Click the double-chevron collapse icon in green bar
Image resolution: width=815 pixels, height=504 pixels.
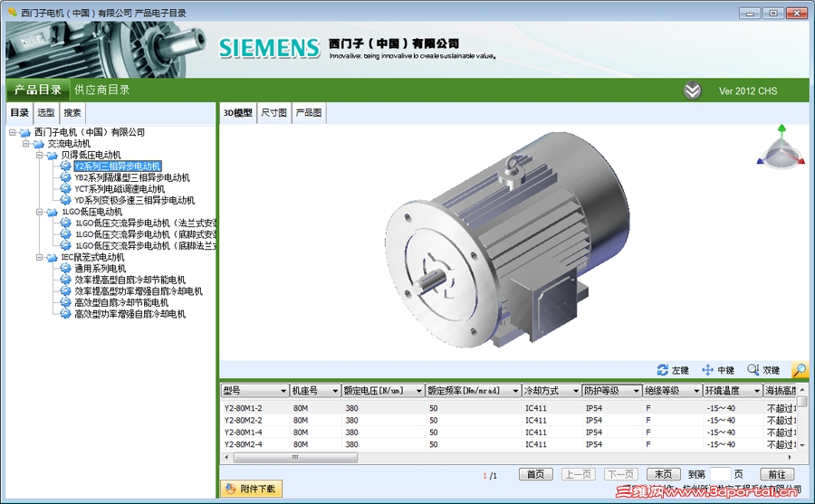click(692, 90)
